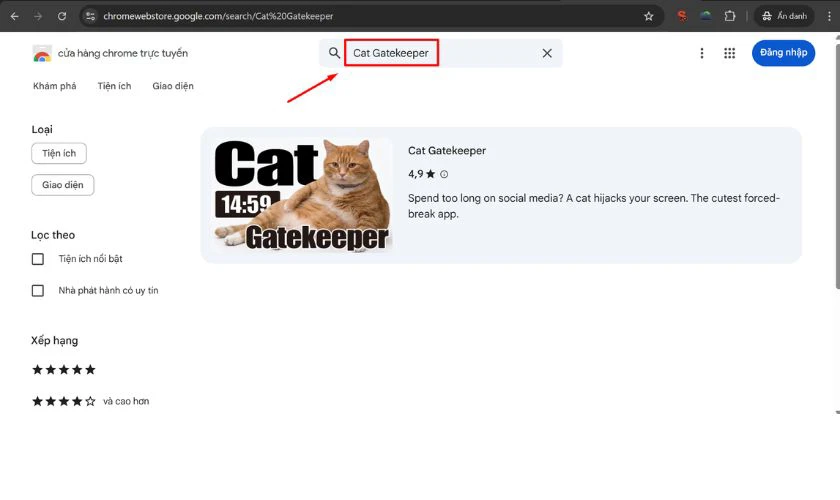Click cửa hàng chrome trực tuyến title
Image resolution: width=840 pixels, height=500 pixels.
(123, 53)
